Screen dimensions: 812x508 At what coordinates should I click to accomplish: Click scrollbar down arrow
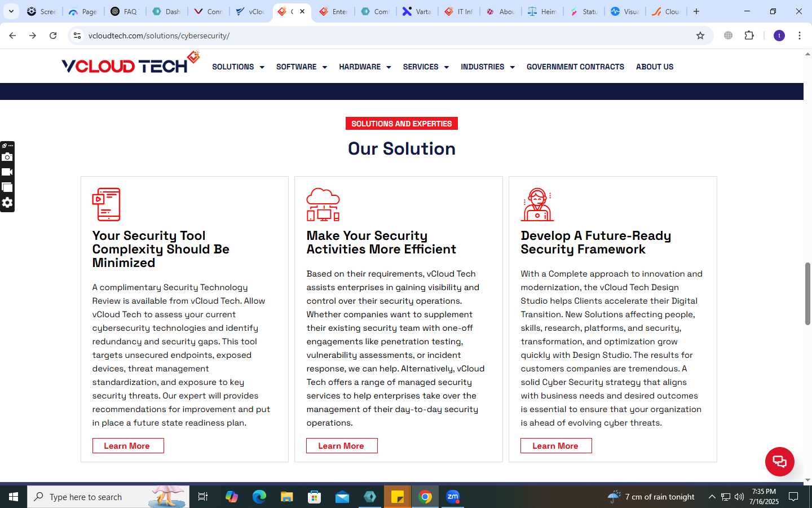807,480
